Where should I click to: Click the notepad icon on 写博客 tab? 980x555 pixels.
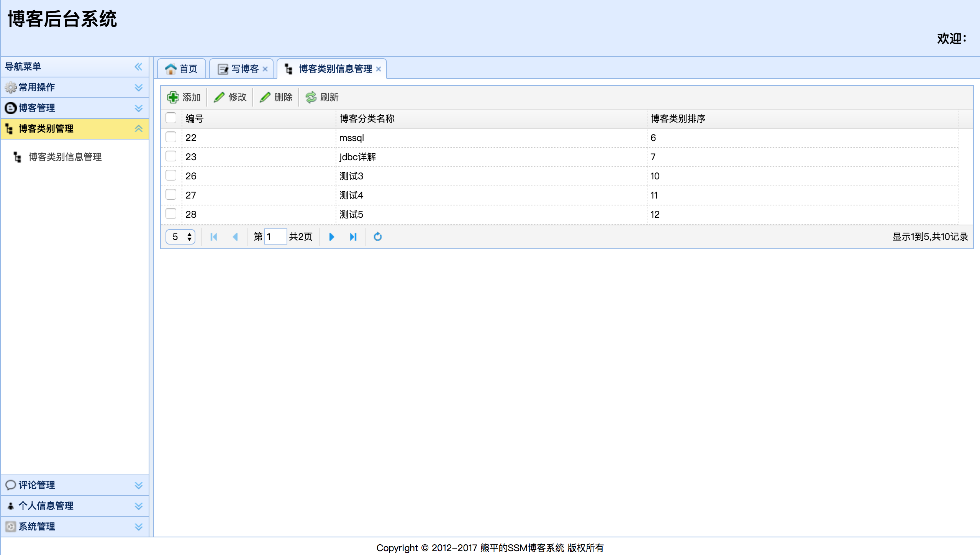(x=223, y=69)
